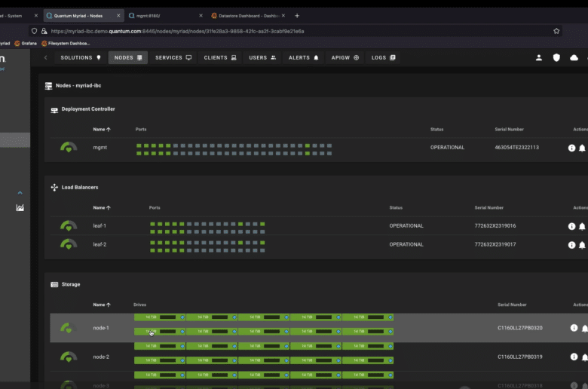
Task: Click OPERATIONAL status of mgmt
Action: pyautogui.click(x=447, y=148)
